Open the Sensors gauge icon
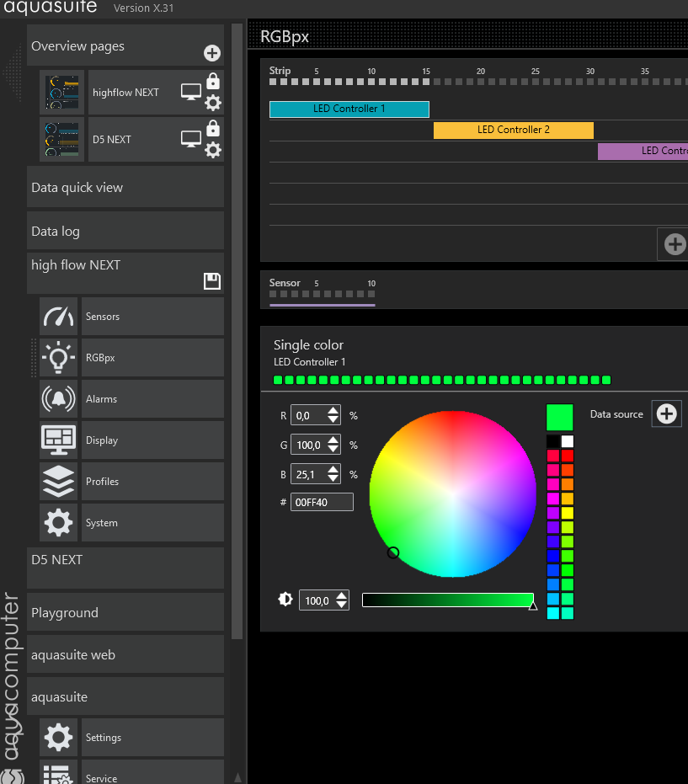This screenshot has height=784, width=688. 58,317
